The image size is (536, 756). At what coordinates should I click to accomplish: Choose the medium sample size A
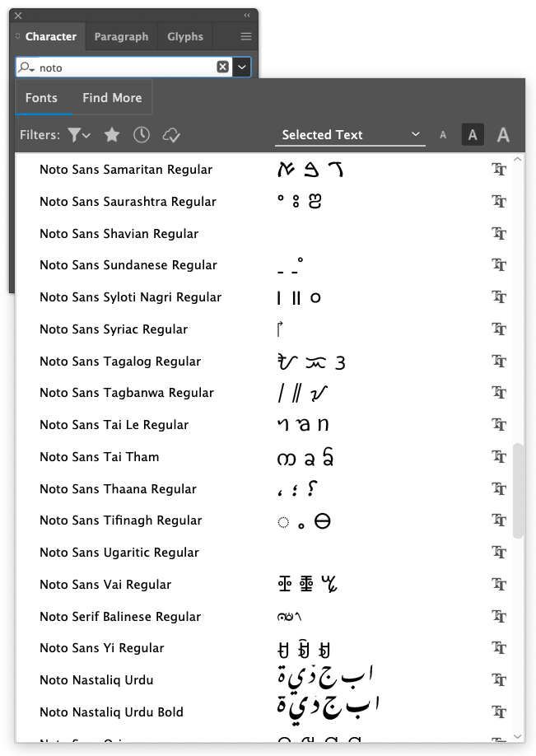coord(473,135)
